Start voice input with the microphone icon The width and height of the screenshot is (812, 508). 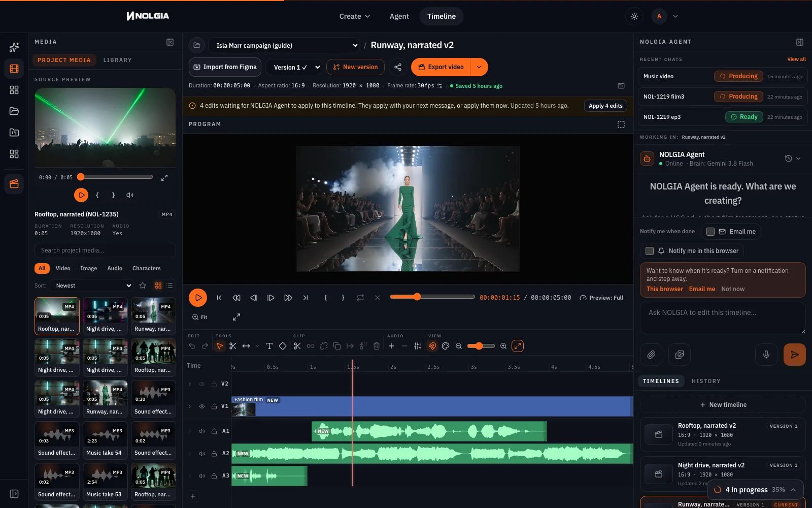[x=766, y=355]
